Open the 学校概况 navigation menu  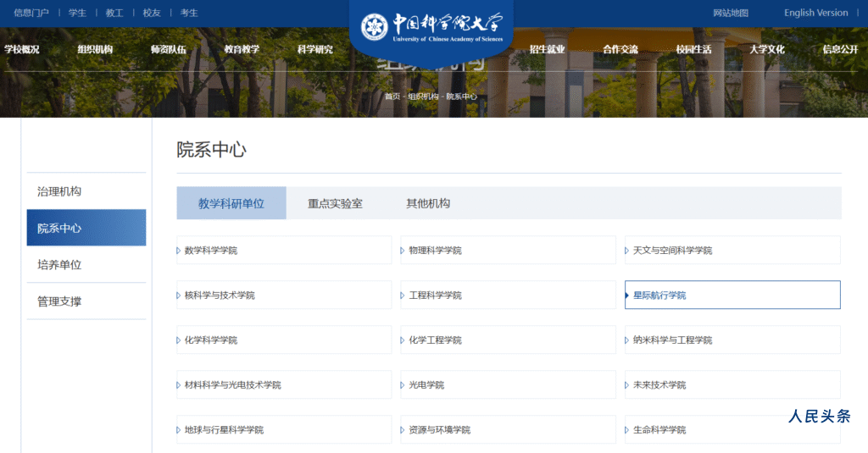(21, 49)
